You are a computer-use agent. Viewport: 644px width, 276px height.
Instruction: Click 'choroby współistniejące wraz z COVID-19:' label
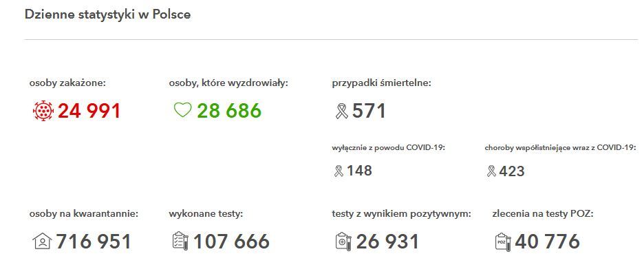tap(559, 147)
